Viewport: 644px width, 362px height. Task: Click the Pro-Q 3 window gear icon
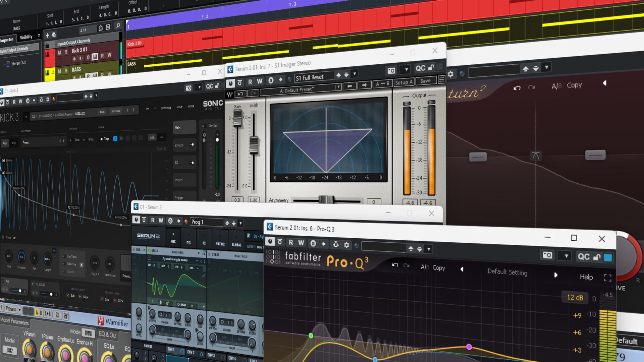346,245
